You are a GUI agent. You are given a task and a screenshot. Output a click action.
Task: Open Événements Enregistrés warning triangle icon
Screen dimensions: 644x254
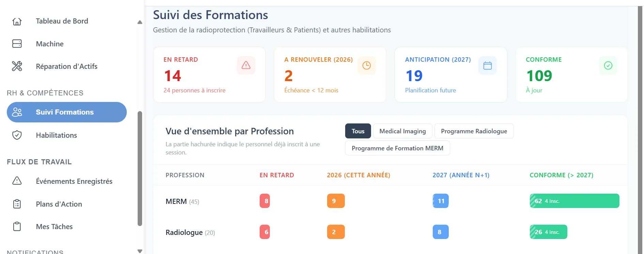17,181
